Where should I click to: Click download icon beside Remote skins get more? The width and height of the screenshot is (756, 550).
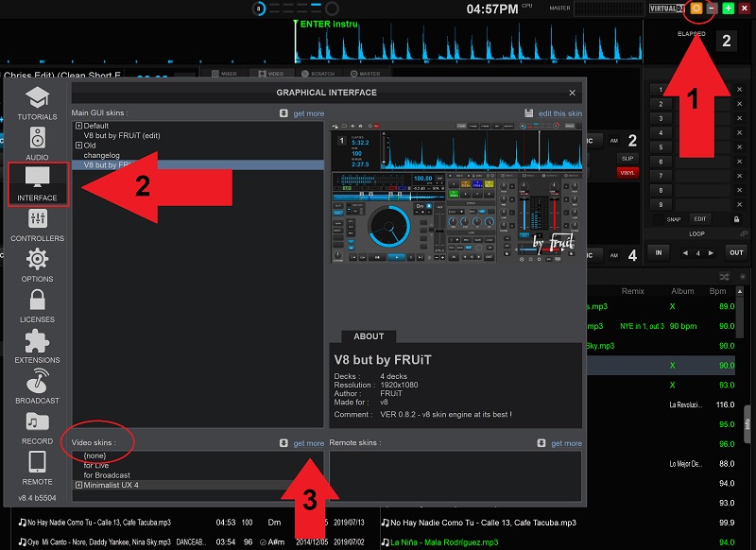tap(541, 443)
